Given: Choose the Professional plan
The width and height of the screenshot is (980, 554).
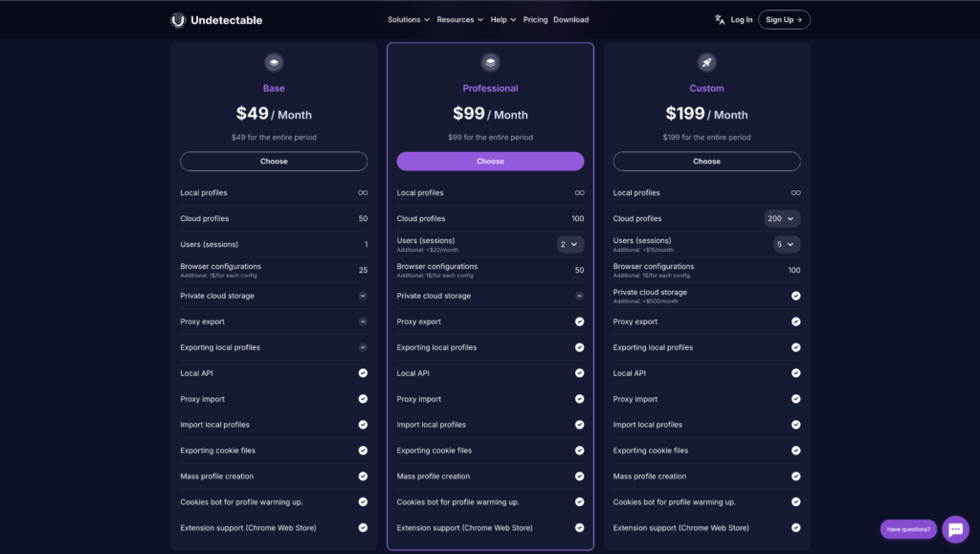Looking at the screenshot, I should (x=490, y=161).
